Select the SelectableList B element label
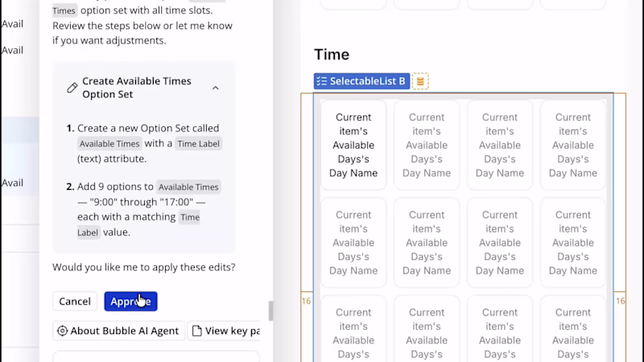644x362 pixels. pyautogui.click(x=361, y=81)
